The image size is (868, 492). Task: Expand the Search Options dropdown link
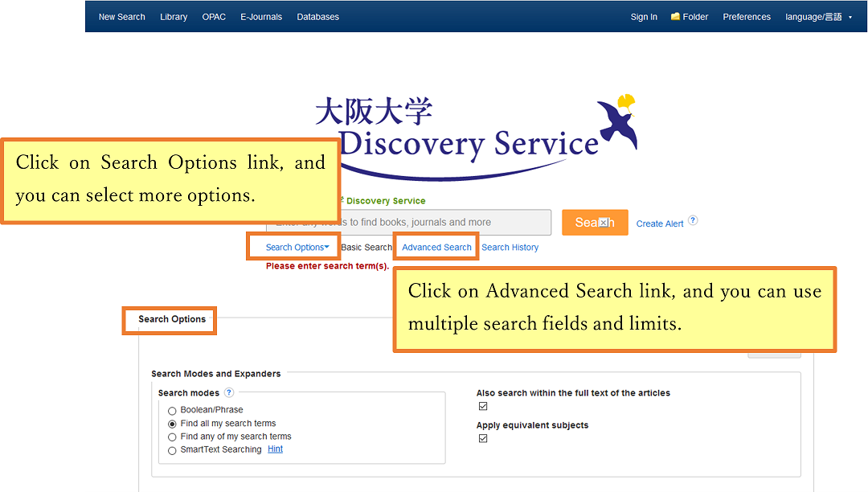coord(297,248)
